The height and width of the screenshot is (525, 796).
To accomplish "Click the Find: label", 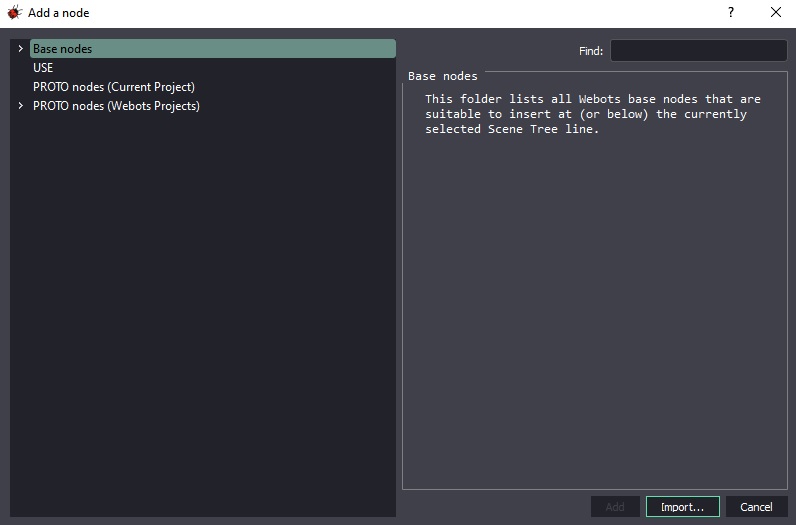I will tap(590, 51).
